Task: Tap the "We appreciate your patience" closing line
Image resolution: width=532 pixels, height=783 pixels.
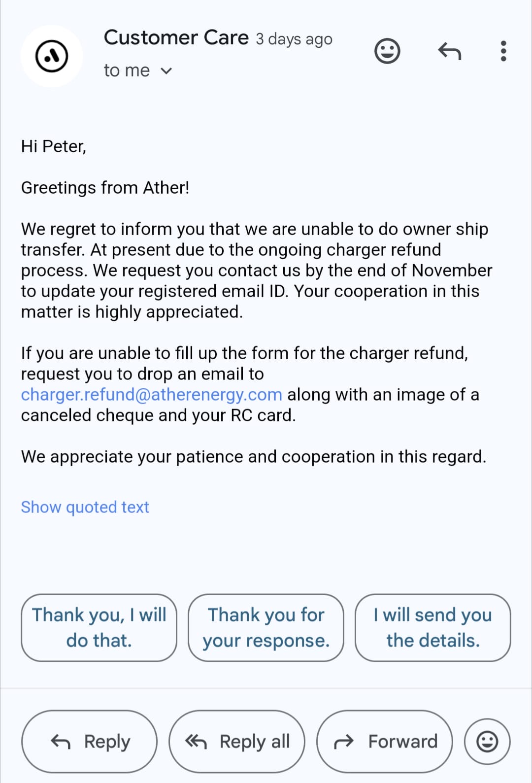Action: pos(253,457)
